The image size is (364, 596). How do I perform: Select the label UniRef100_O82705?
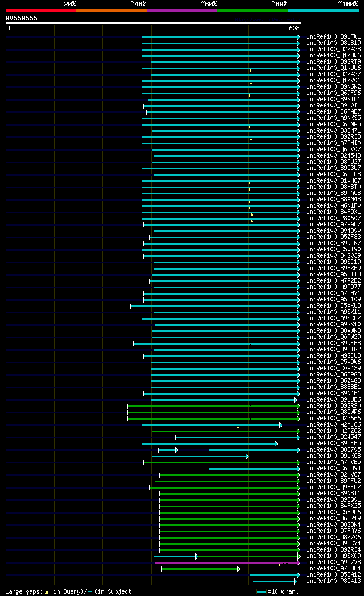[x=333, y=450]
